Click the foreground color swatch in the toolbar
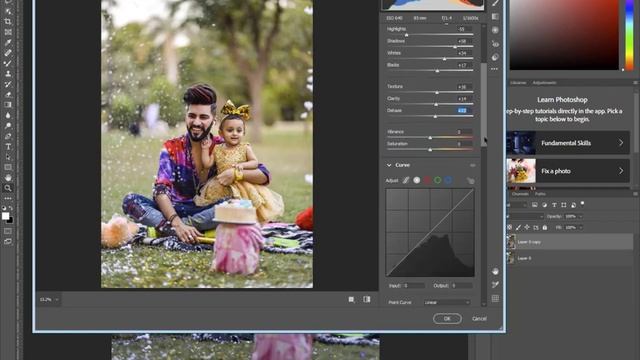 pyautogui.click(x=5, y=216)
